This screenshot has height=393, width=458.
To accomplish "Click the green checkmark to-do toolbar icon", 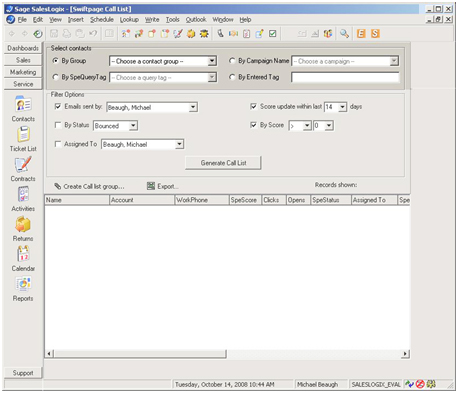I will coord(273,33).
